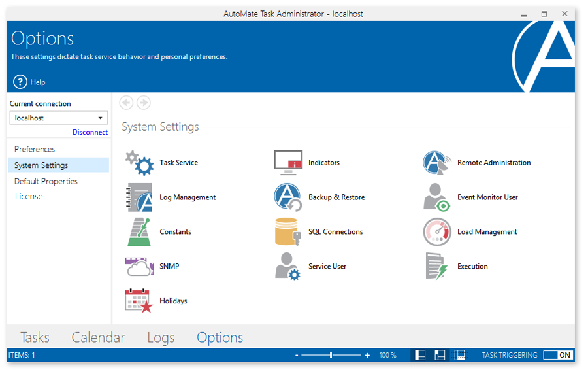The width and height of the screenshot is (588, 372).
Task: Open the Load Management gauge icon
Action: [437, 232]
